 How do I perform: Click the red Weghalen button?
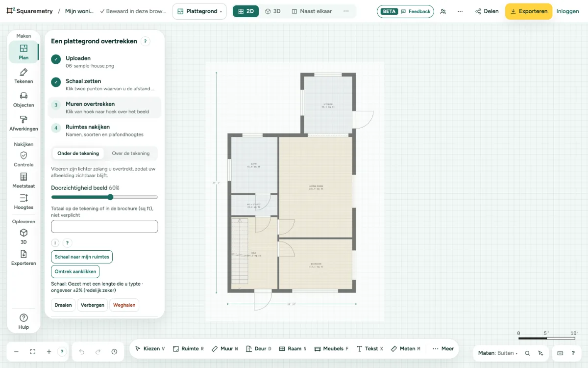tap(124, 305)
